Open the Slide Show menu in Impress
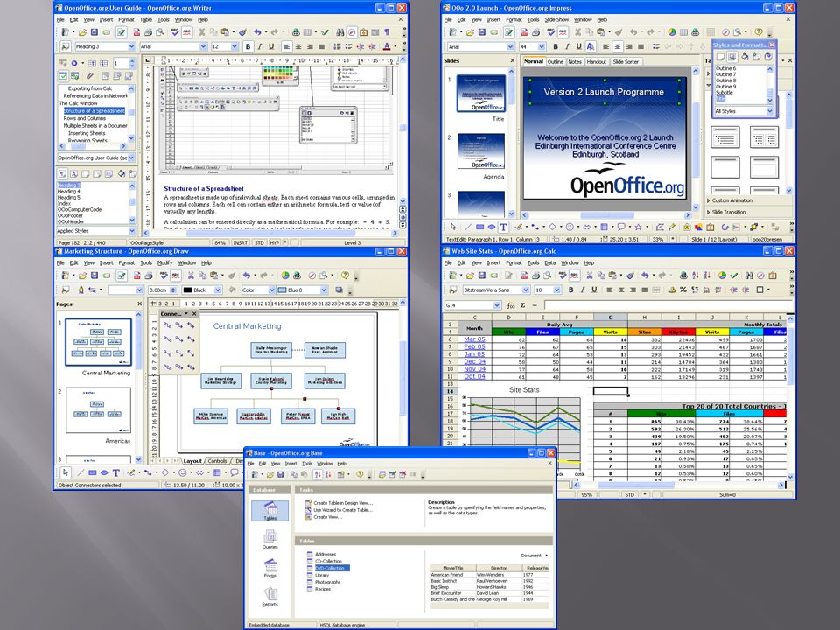The width and height of the screenshot is (840, 630). (556, 20)
